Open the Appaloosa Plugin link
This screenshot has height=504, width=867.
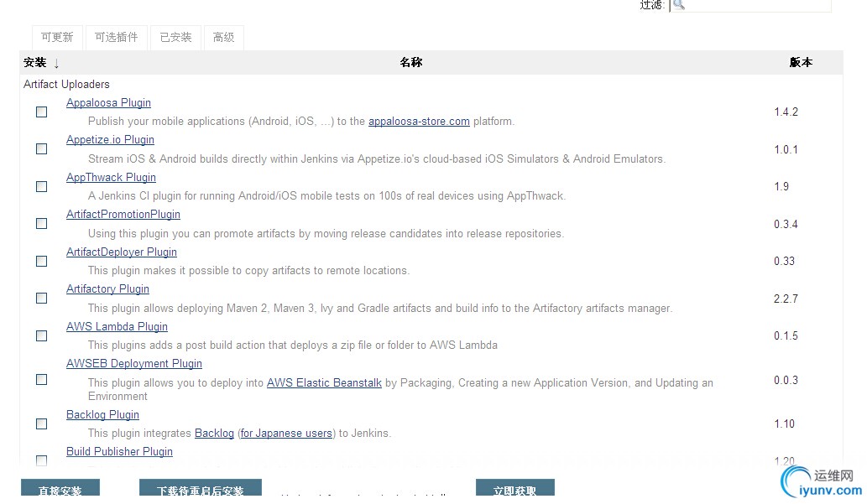point(108,103)
